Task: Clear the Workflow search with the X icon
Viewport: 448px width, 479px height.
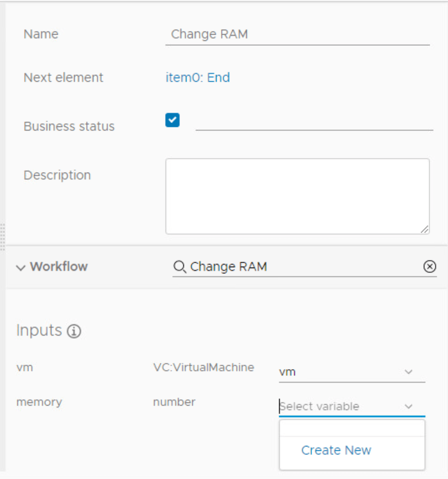Action: (x=429, y=266)
